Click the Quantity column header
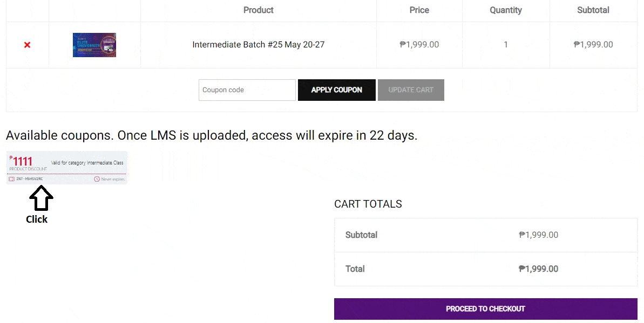 pyautogui.click(x=505, y=10)
